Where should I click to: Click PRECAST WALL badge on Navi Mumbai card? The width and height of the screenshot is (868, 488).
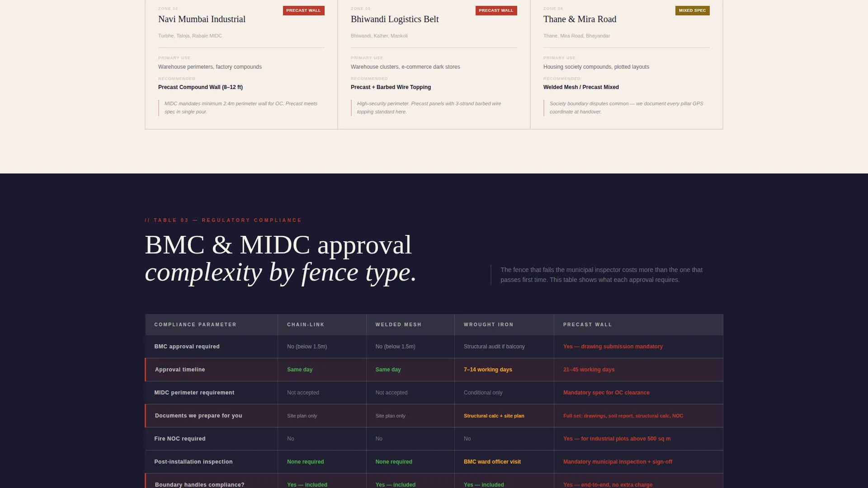pos(303,10)
